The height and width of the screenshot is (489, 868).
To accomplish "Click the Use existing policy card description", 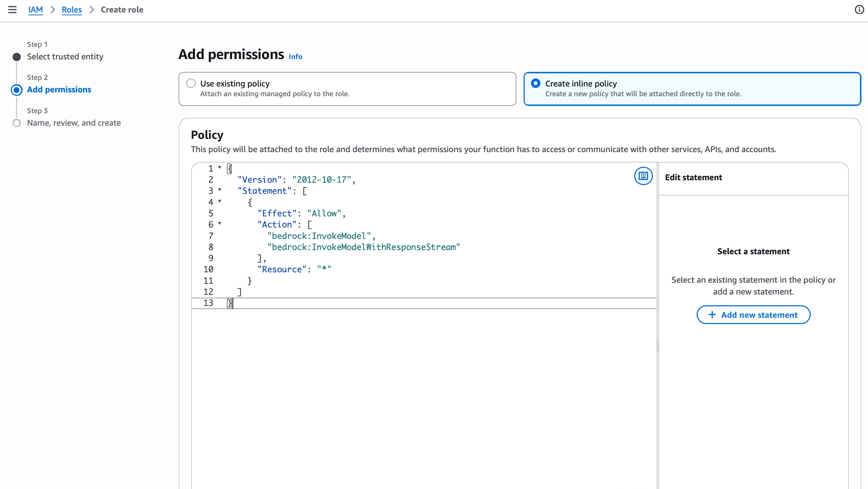I will [275, 94].
